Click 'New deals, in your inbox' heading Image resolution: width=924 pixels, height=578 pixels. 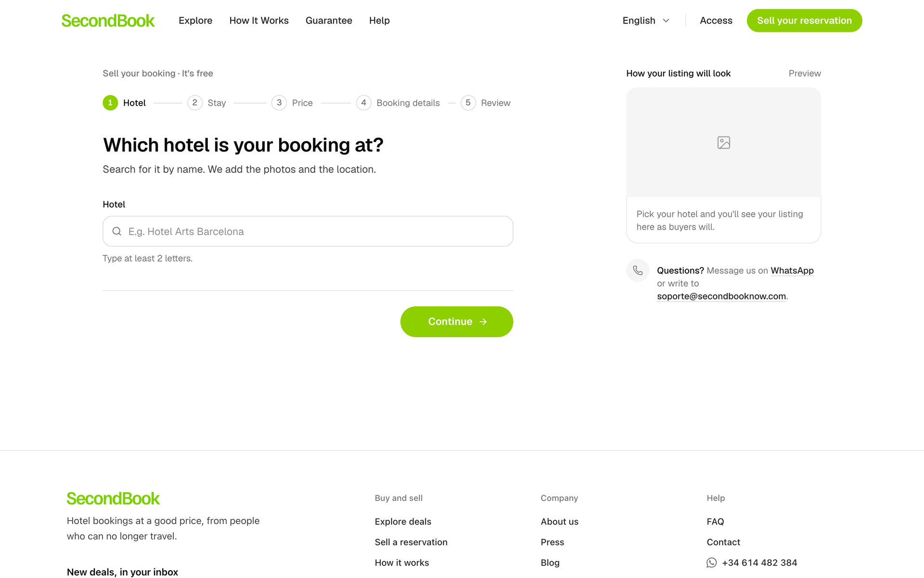pyautogui.click(x=122, y=572)
